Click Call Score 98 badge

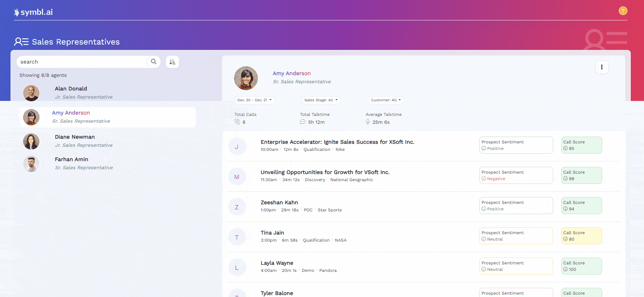(581, 175)
